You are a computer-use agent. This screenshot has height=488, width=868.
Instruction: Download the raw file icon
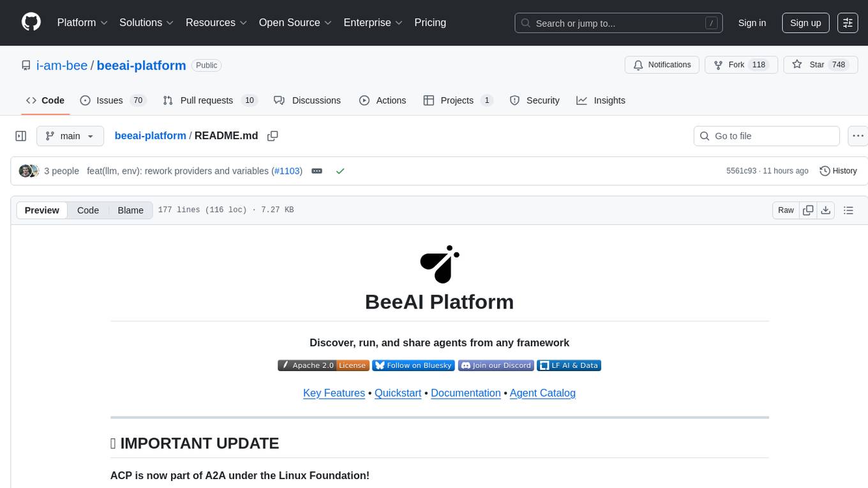(825, 210)
